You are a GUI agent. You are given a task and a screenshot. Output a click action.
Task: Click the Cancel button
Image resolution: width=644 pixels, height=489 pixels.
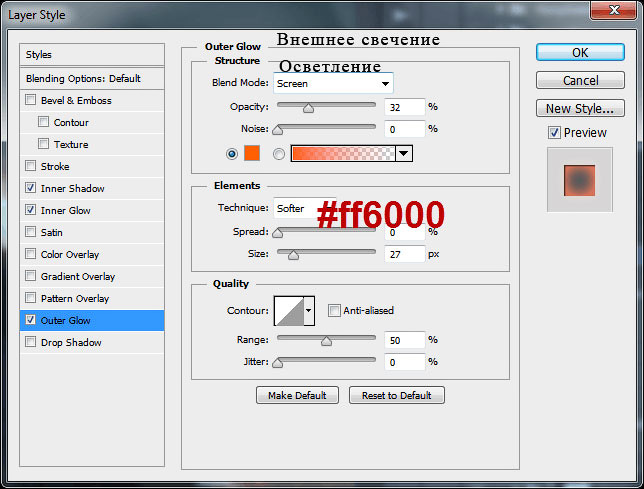pos(580,80)
